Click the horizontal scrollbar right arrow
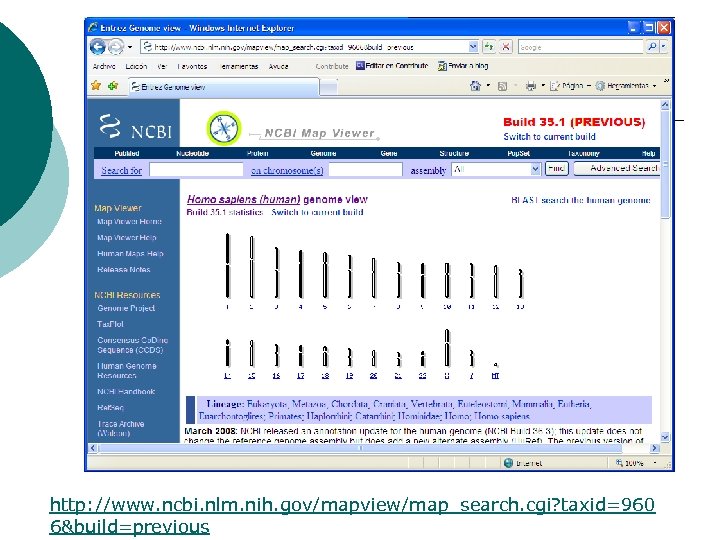 point(654,448)
